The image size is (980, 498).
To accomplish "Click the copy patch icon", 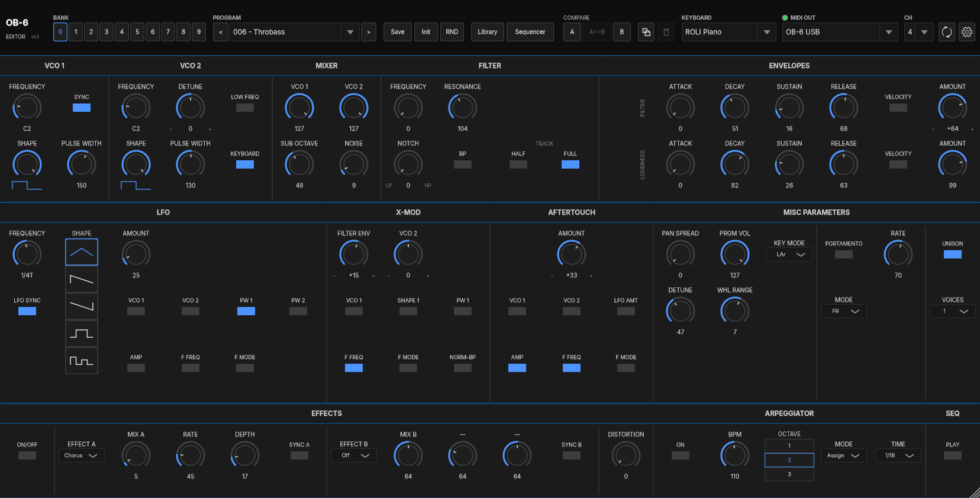I will [x=646, y=32].
